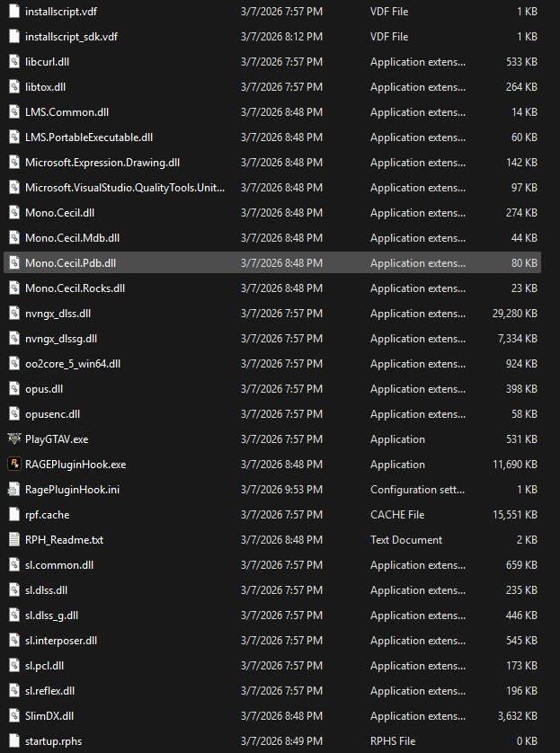Screen dimensions: 560x753
Task: Select the file name installscript_sdk.vdf
Action: 71,37
